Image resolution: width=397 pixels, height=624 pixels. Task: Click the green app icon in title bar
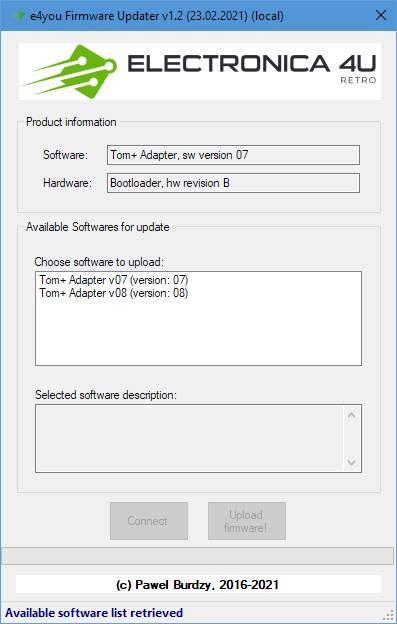click(x=19, y=16)
